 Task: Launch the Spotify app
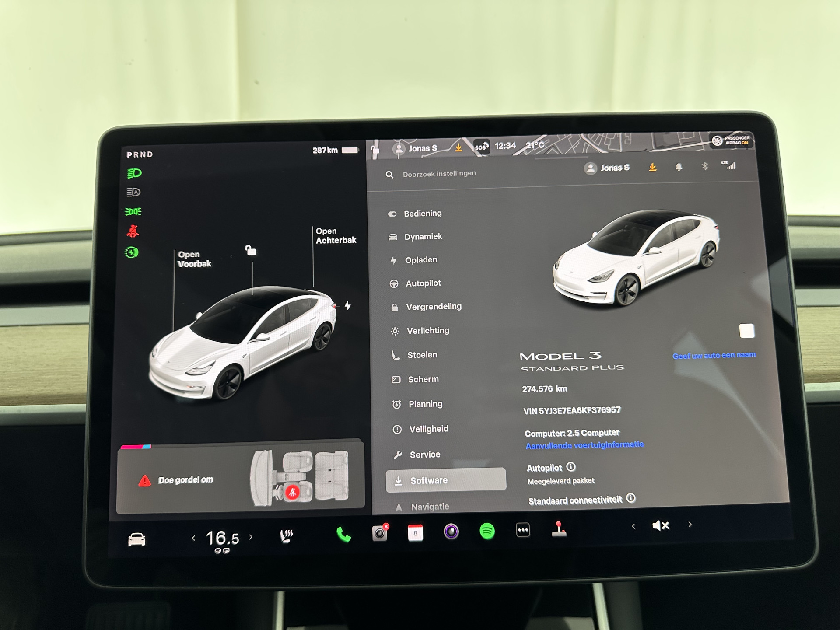coord(487,531)
